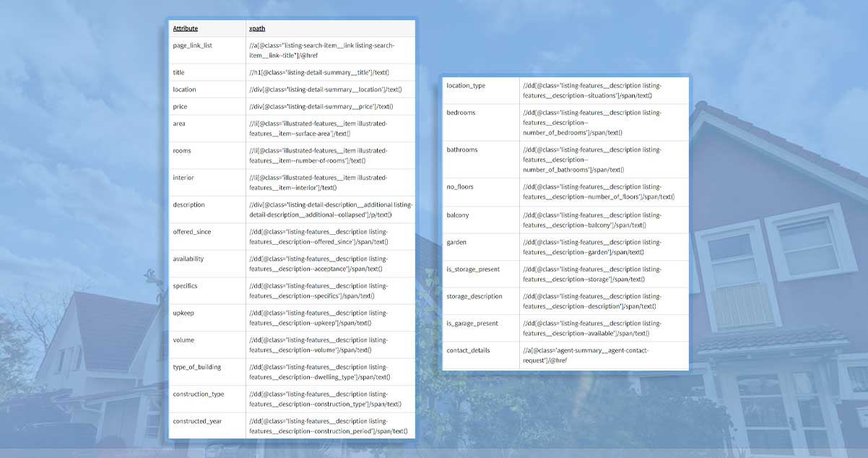This screenshot has width=868, height=458.
Task: Select the page_link_list attribute cell
Action: tap(192, 46)
